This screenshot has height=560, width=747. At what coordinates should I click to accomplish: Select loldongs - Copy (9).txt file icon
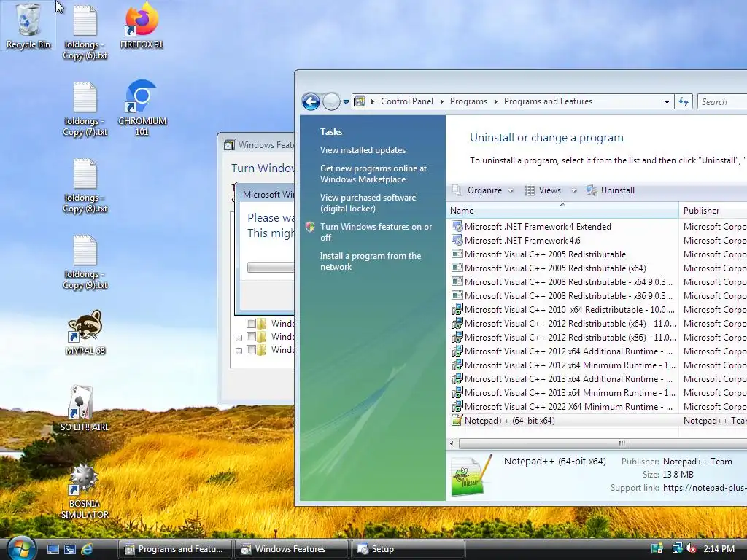85,262
